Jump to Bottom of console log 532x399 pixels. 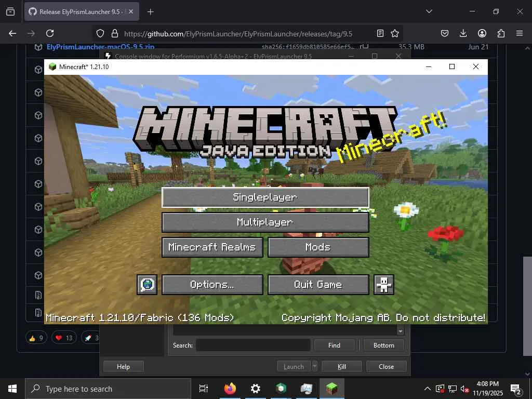(384, 345)
